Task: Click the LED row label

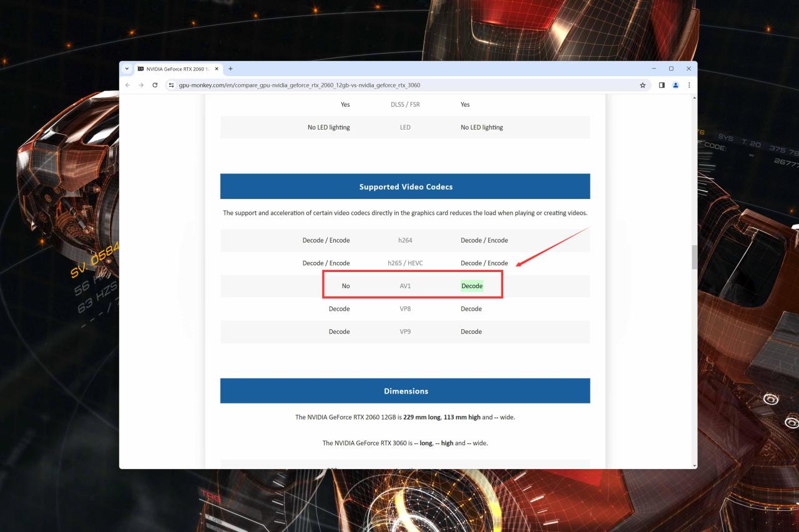Action: (x=405, y=127)
